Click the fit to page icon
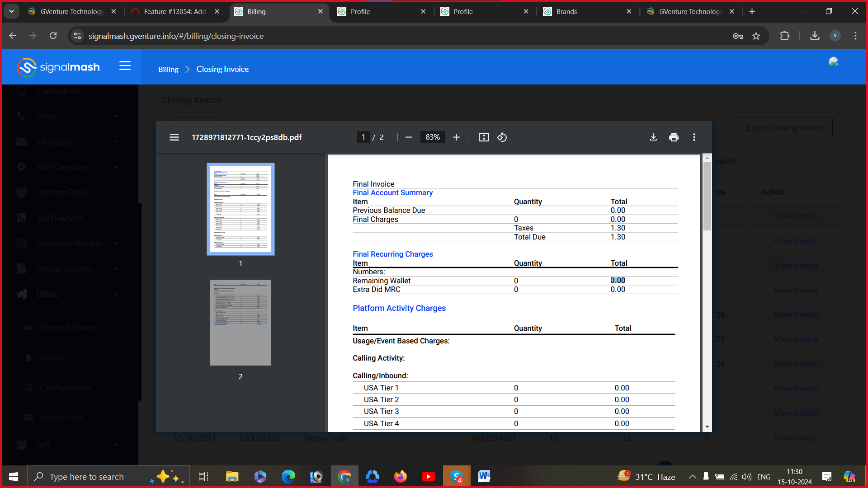 click(484, 137)
